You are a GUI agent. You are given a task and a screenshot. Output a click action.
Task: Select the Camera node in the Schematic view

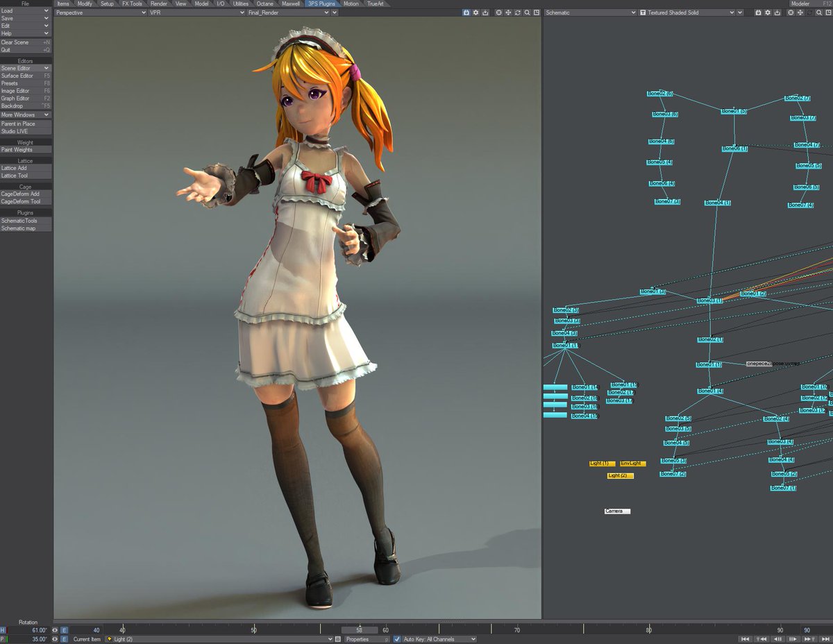616,511
